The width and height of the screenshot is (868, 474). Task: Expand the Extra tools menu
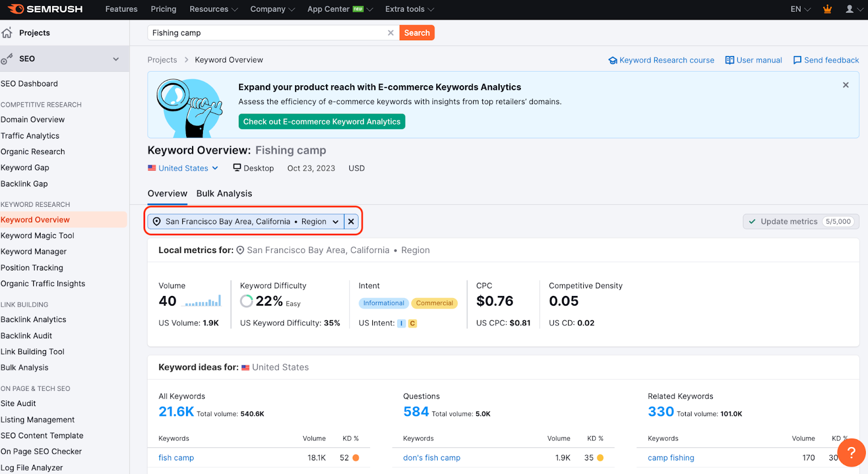click(410, 9)
